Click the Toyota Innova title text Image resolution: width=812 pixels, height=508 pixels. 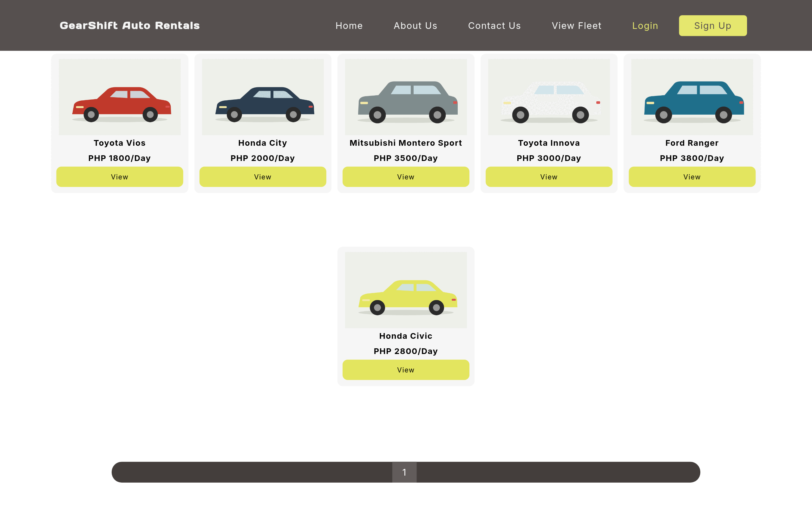[549, 143]
